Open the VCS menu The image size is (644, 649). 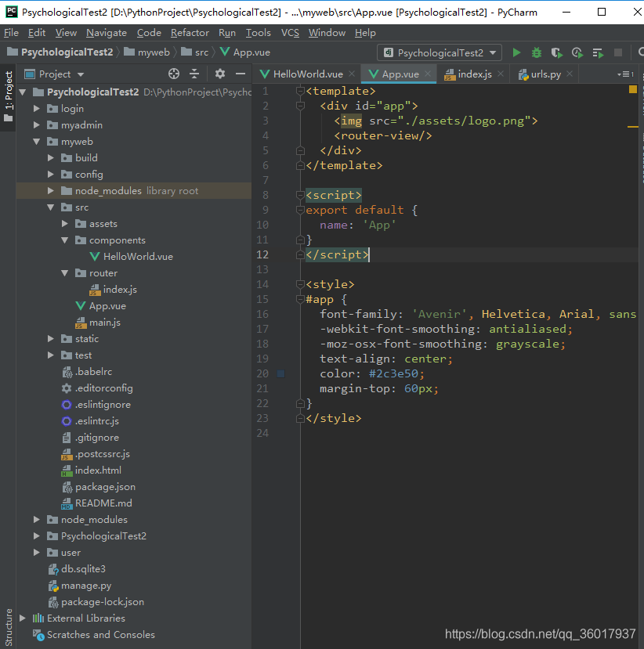[x=290, y=33]
